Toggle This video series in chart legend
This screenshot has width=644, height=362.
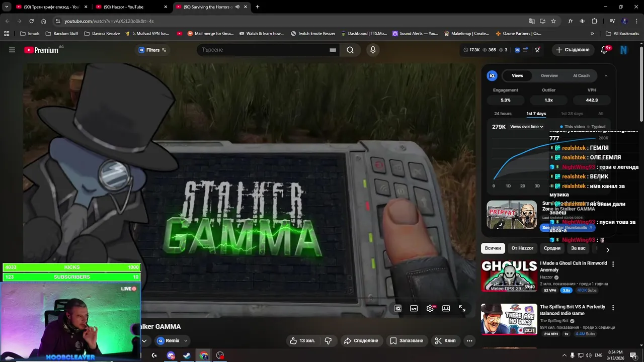pyautogui.click(x=573, y=127)
